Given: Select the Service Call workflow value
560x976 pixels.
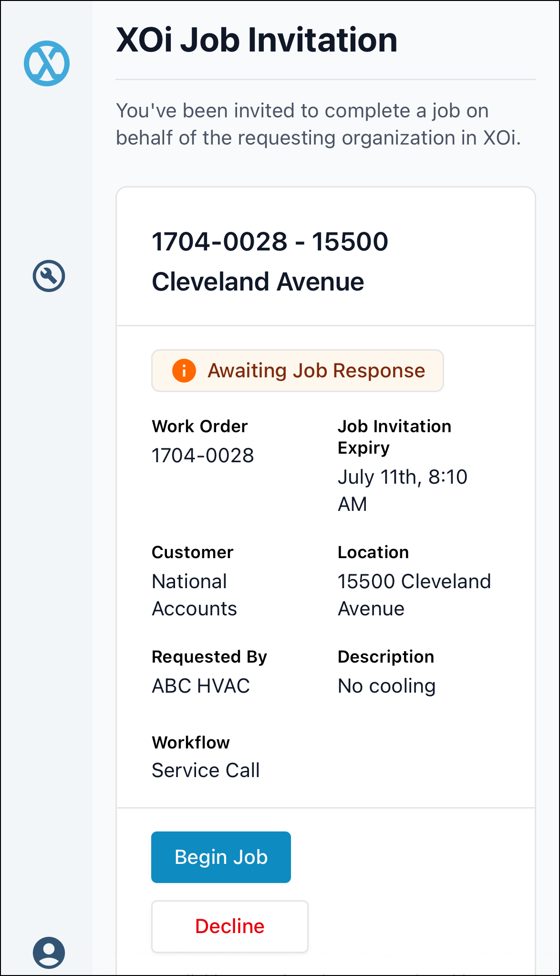Looking at the screenshot, I should coord(206,770).
